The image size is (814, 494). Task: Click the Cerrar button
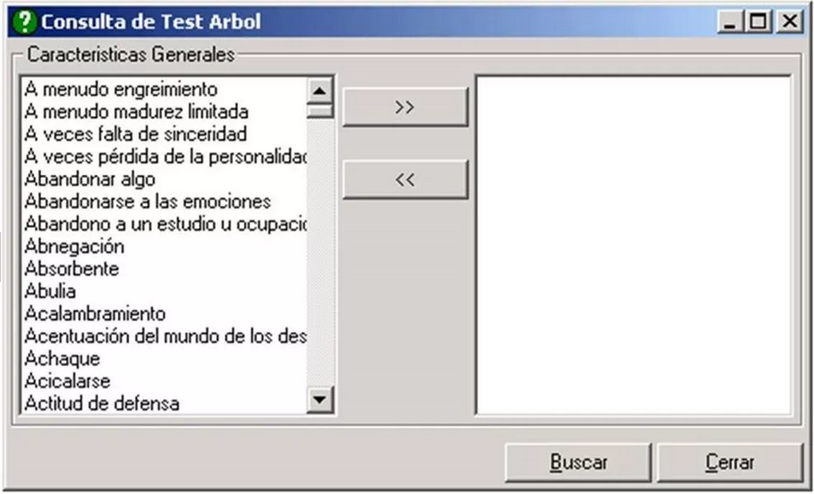point(729,462)
